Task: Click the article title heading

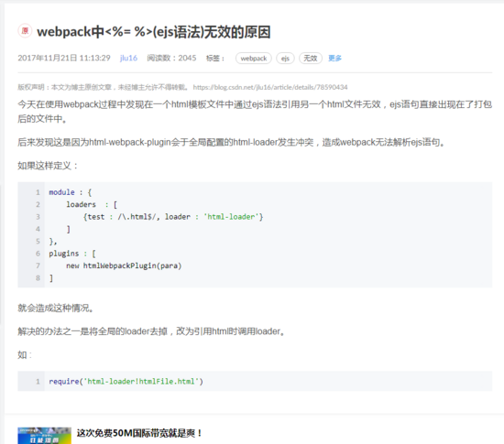Action: pos(154,32)
